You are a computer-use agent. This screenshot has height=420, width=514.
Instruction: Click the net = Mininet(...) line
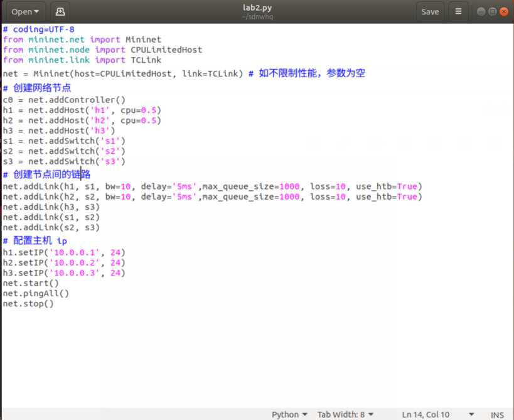click(x=184, y=73)
